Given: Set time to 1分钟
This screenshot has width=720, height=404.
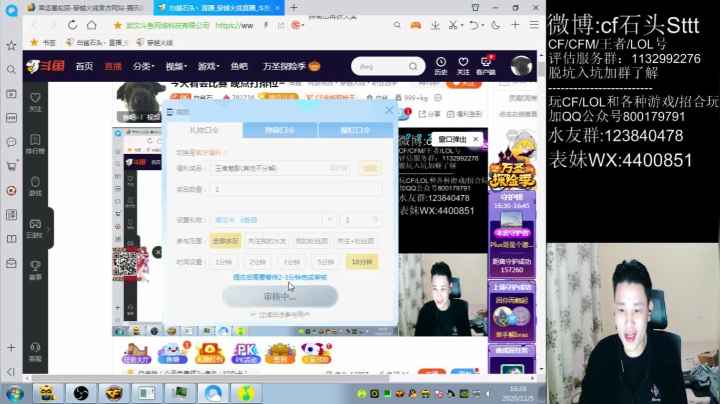Looking at the screenshot, I should click(x=223, y=262).
